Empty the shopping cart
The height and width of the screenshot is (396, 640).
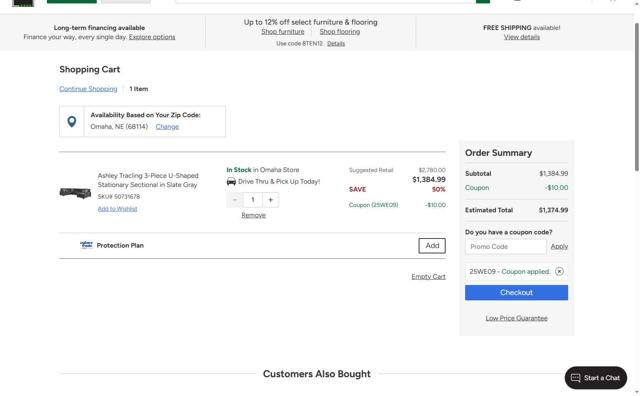tap(428, 276)
